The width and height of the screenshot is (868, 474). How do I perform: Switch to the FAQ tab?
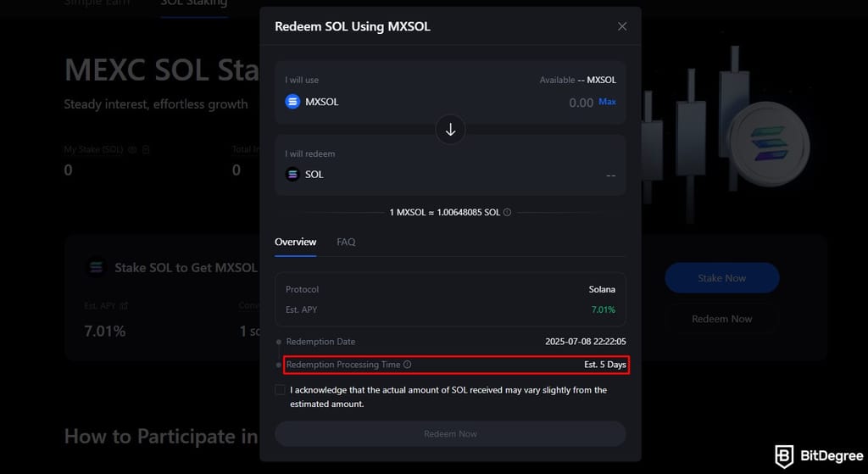click(346, 242)
